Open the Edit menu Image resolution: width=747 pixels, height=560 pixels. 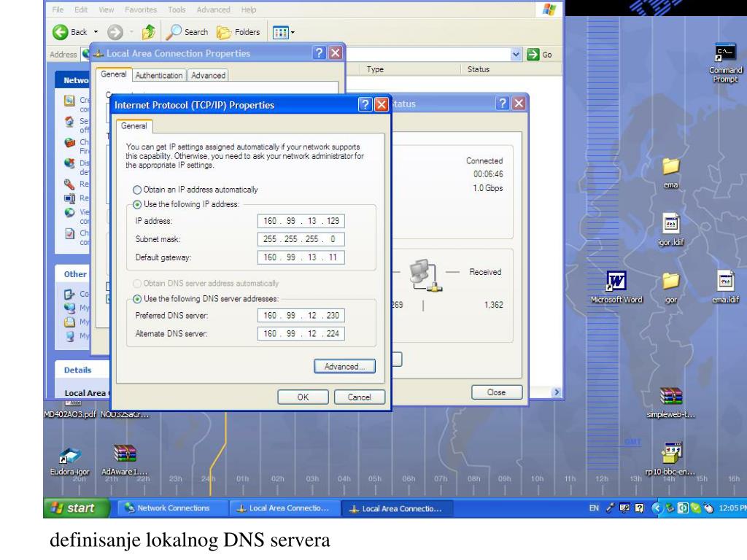click(x=81, y=9)
